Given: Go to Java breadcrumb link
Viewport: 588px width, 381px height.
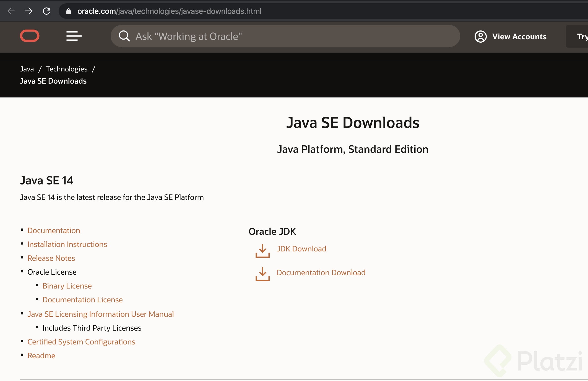Looking at the screenshot, I should coord(27,69).
